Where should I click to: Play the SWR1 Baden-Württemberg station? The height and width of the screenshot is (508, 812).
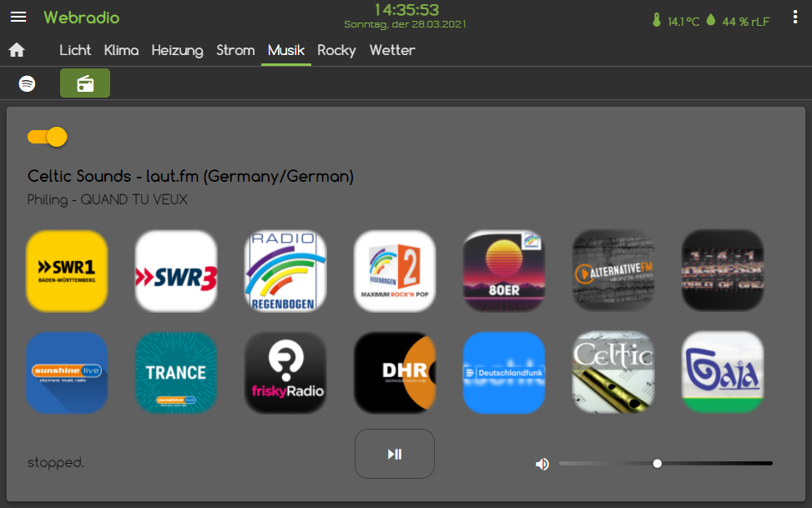click(67, 271)
